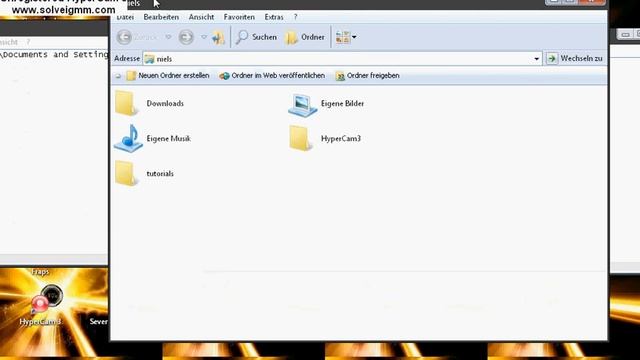
Task: Click the Forward navigation arrow icon
Action: [186, 37]
